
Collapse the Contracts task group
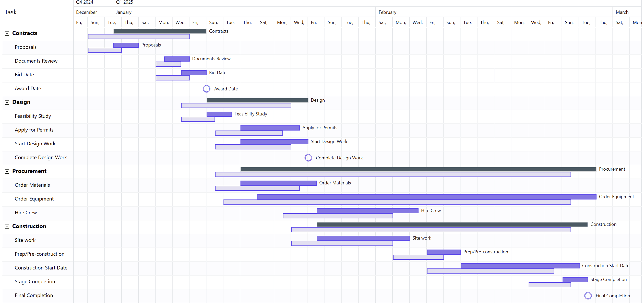click(7, 33)
